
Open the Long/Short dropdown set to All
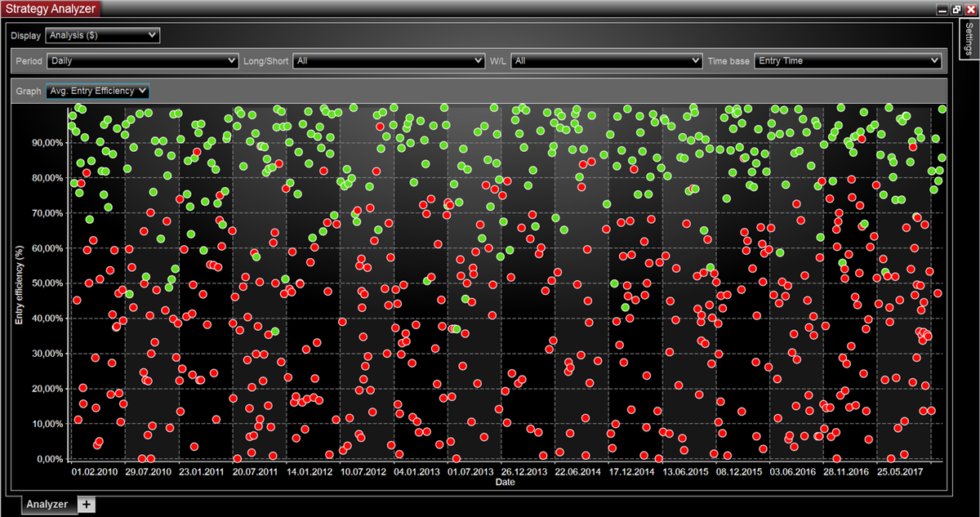click(x=390, y=61)
